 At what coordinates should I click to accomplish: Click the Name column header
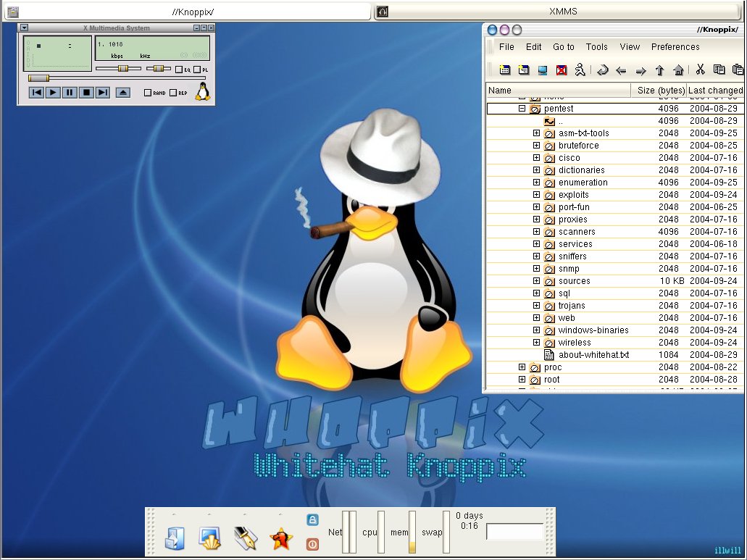point(558,91)
